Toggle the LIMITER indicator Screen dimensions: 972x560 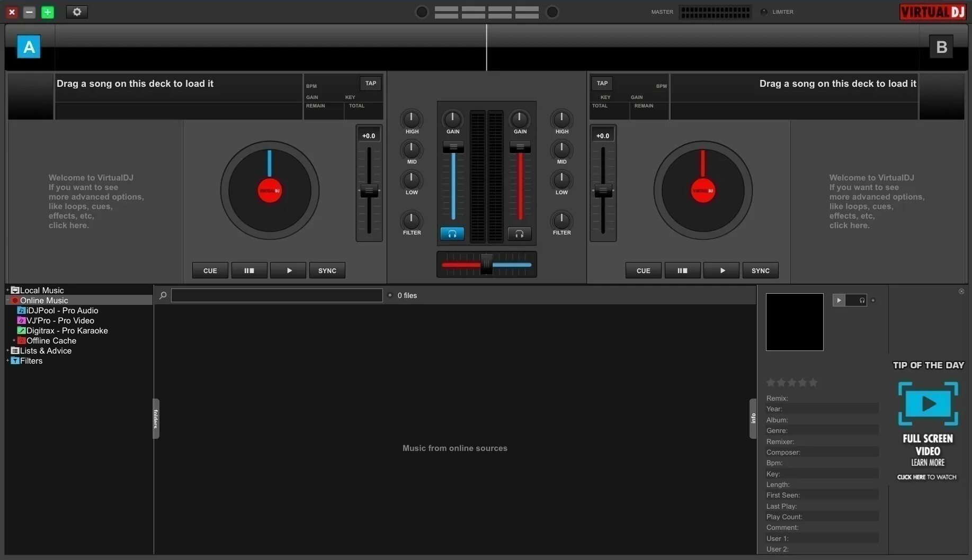(764, 12)
